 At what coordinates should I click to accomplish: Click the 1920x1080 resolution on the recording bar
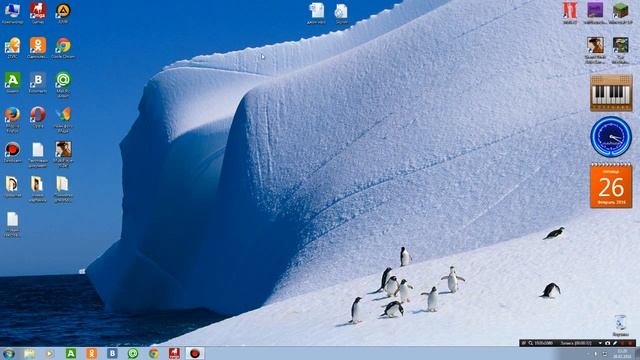coord(543,343)
